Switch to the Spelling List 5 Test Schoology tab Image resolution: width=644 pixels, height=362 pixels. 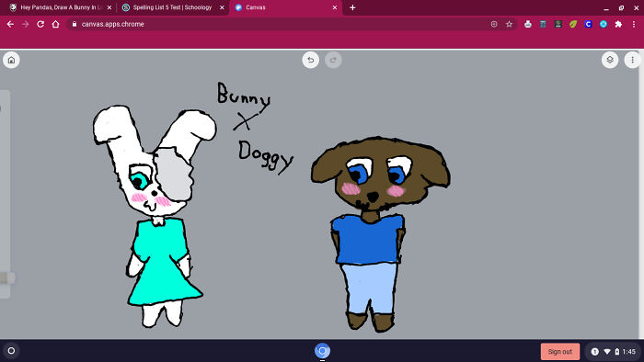(173, 7)
